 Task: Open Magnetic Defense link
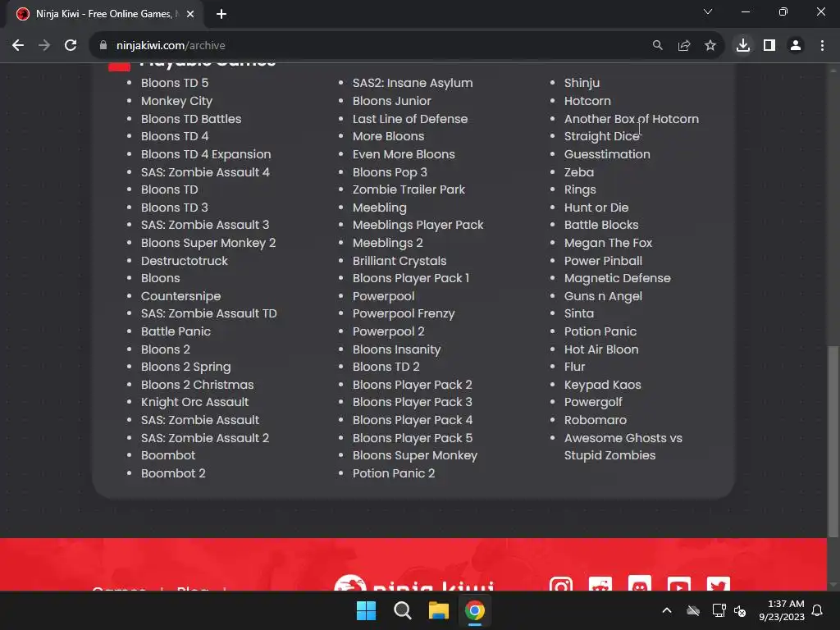tap(617, 279)
